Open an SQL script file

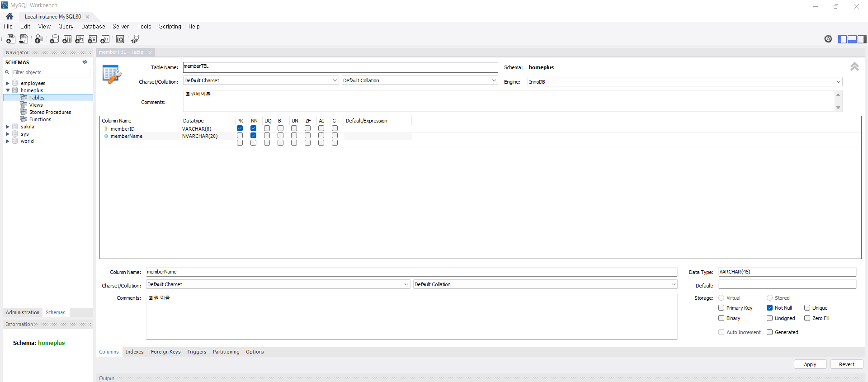pyautogui.click(x=24, y=39)
